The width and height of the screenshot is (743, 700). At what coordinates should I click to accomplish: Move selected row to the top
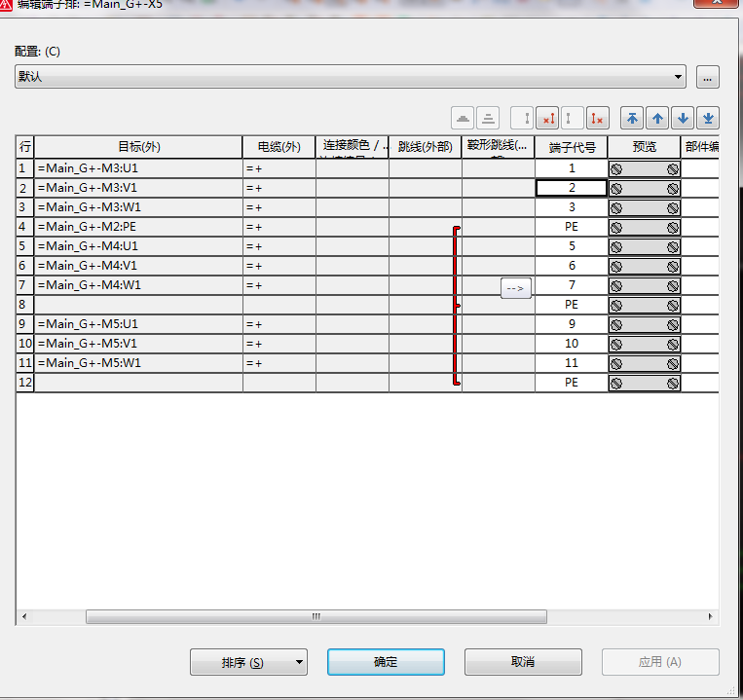(632, 118)
